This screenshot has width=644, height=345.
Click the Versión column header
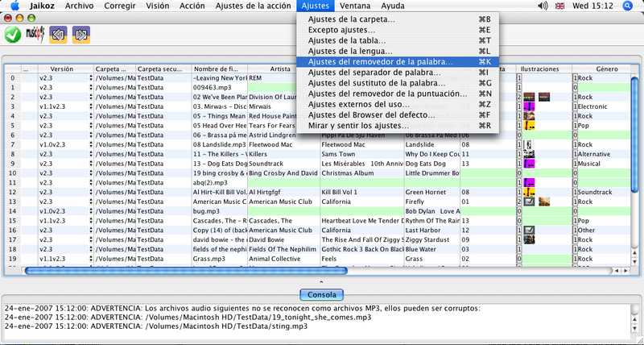66,69
